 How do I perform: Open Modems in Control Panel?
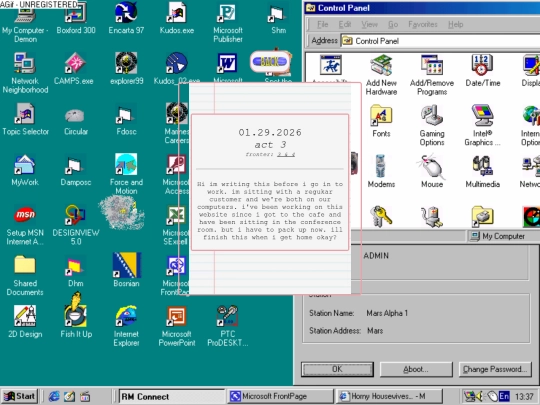coord(381,171)
